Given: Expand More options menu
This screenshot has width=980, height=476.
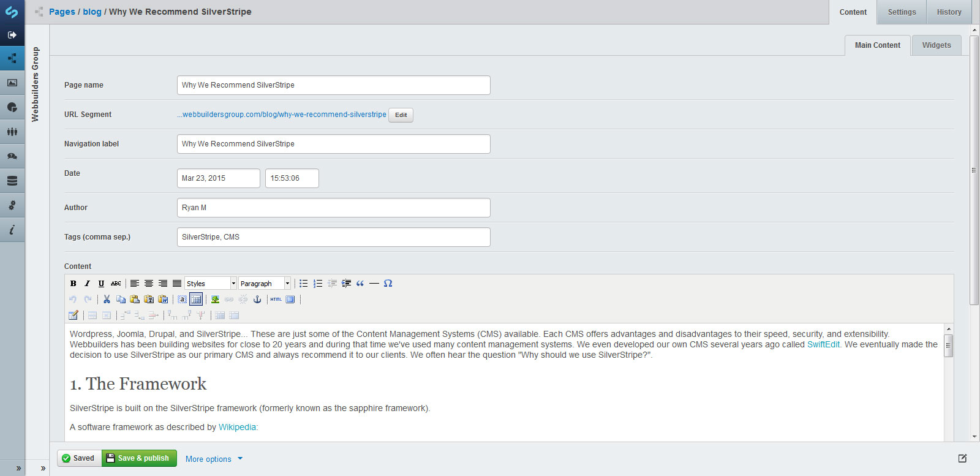Looking at the screenshot, I should click(x=214, y=459).
